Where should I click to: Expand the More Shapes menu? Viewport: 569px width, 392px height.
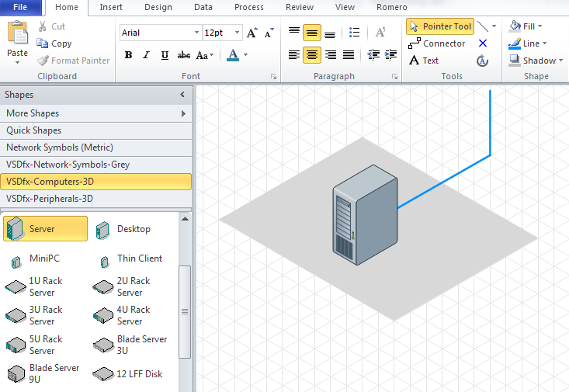pyautogui.click(x=96, y=113)
